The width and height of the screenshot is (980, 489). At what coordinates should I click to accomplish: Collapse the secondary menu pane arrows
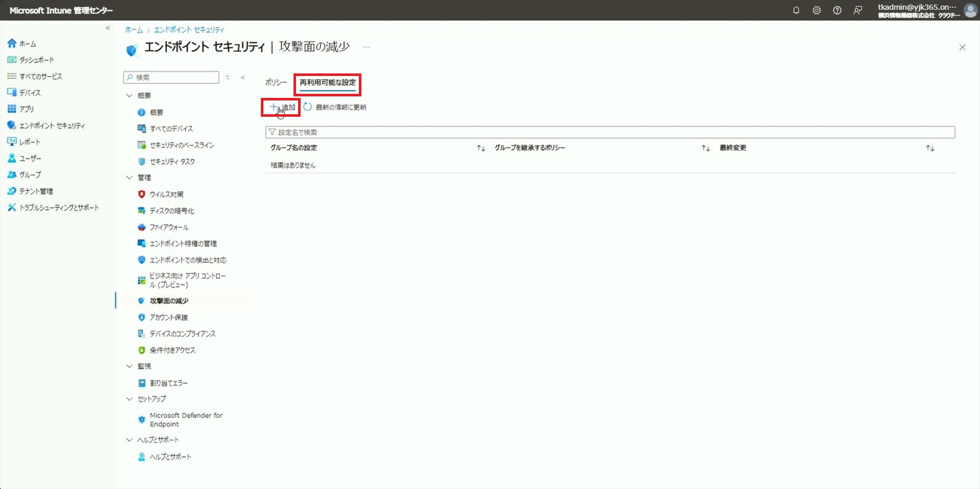tap(243, 78)
